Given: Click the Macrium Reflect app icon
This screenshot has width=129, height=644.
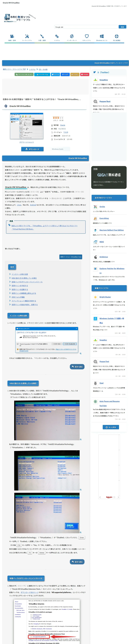Looking at the screenshot, I should click(x=95, y=230).
